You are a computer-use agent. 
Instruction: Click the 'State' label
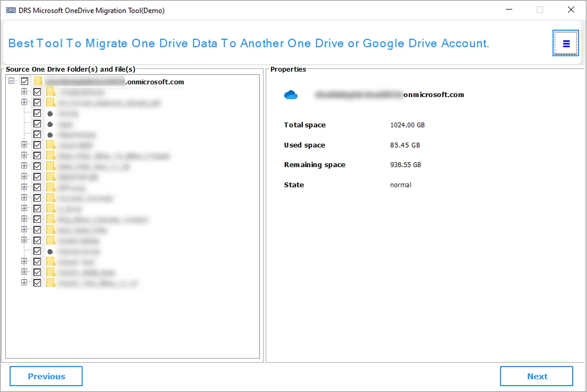294,185
